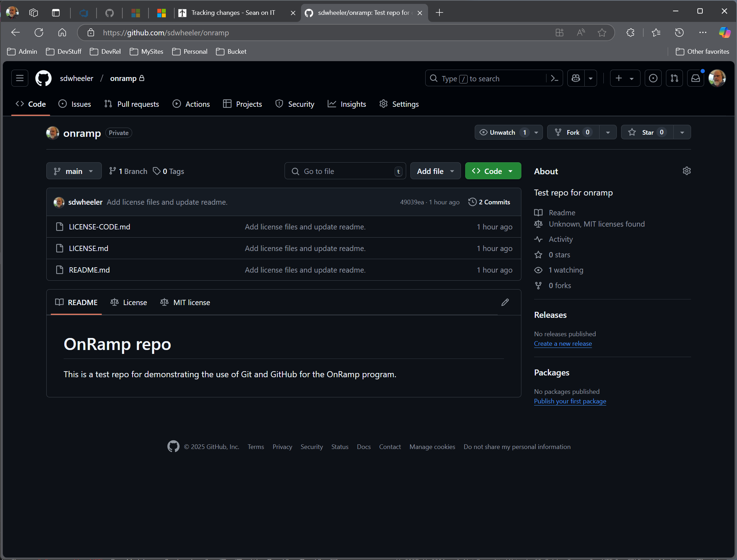Viewport: 737px width, 560px height.
Task: Click your profile avatar
Action: click(x=717, y=78)
